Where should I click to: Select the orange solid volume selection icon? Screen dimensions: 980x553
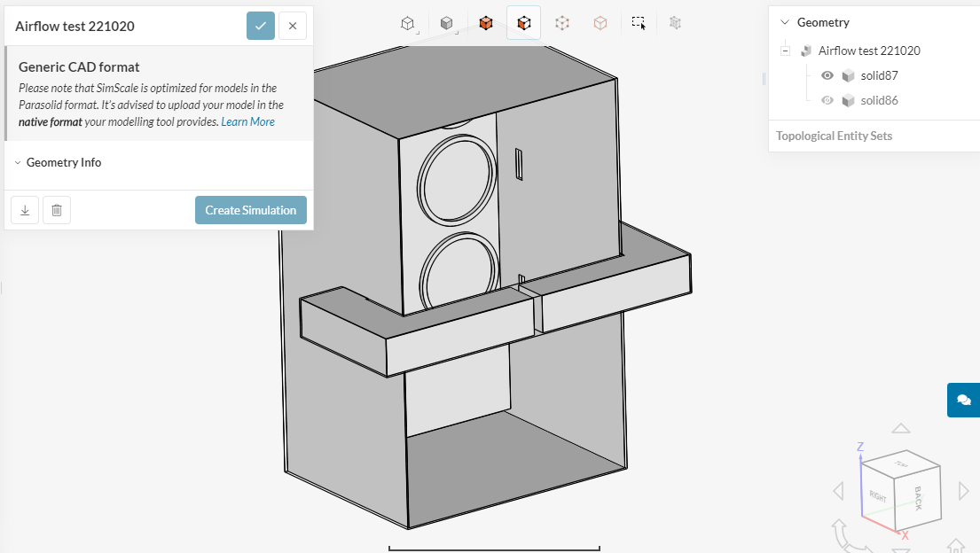pos(485,23)
